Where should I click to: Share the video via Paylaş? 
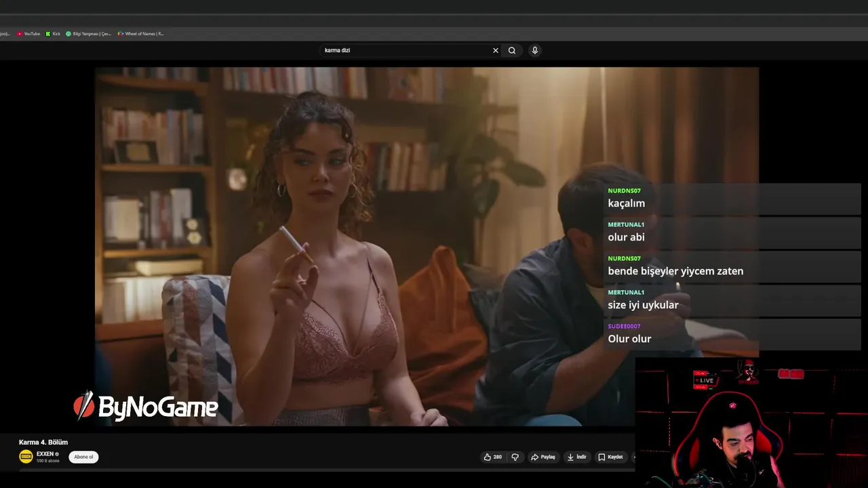pos(543,457)
